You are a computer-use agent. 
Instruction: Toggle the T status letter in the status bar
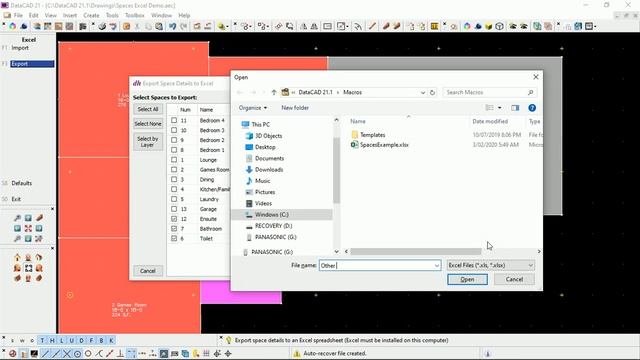click(x=42, y=340)
